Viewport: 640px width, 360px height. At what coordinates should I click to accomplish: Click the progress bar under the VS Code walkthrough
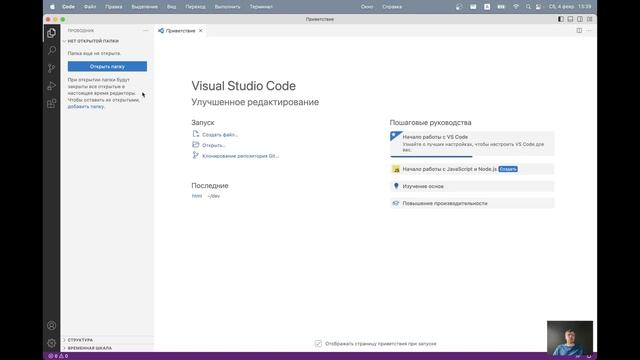click(431, 156)
